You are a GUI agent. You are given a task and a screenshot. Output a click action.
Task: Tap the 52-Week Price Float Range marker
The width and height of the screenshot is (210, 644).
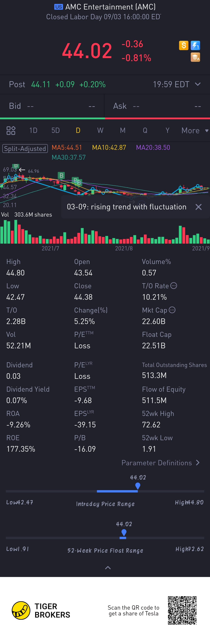click(124, 532)
